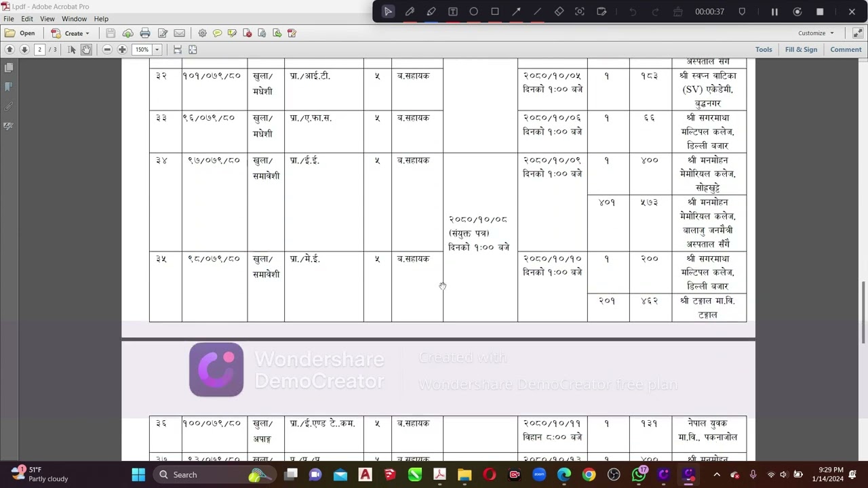Show hidden system tray icons chevron
The image size is (868, 488).
coord(717,474)
